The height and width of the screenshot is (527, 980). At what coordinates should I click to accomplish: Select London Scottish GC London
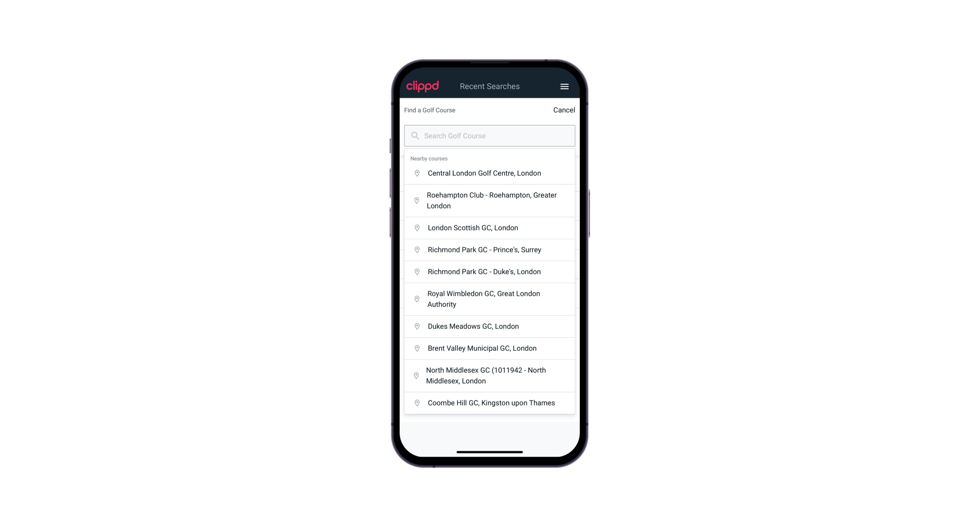coord(490,228)
